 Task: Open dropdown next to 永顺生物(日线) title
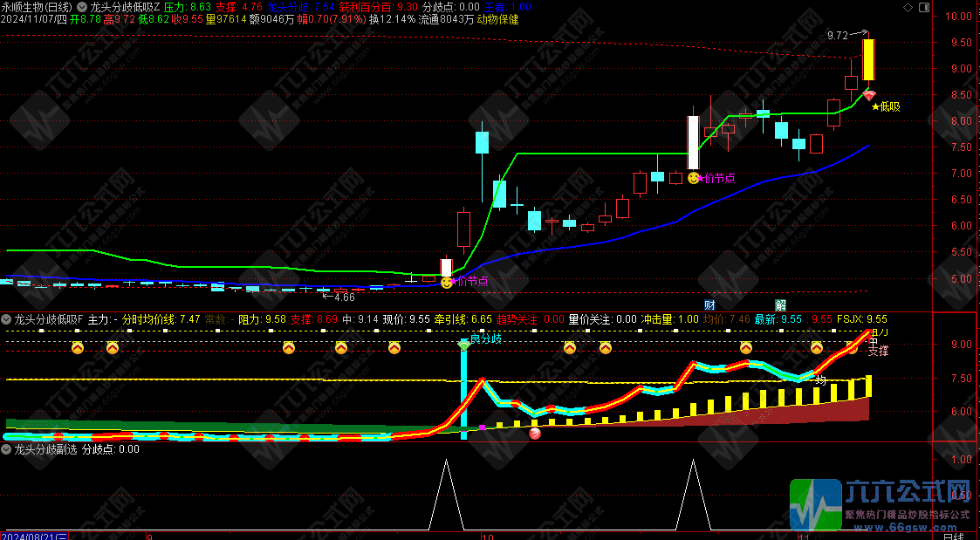[x=82, y=7]
